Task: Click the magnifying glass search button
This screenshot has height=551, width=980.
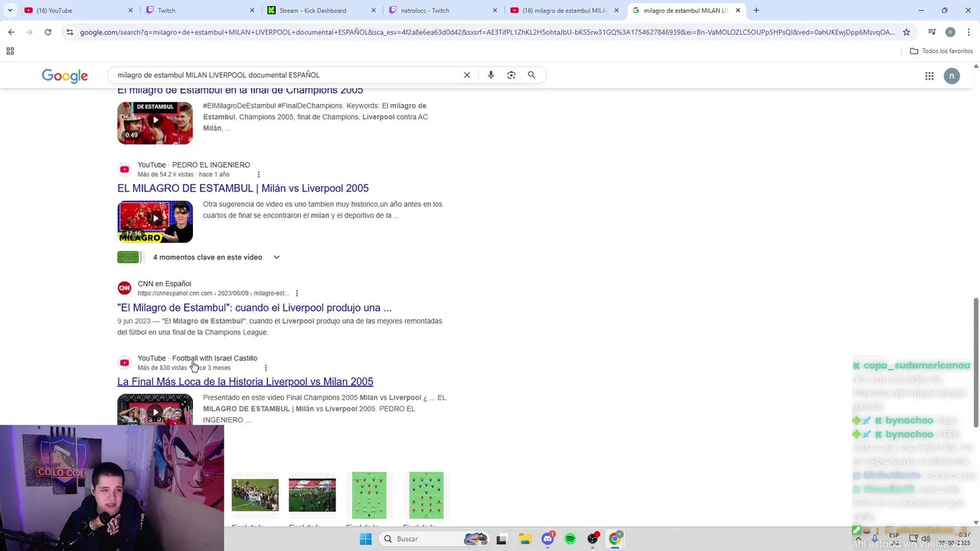Action: pyautogui.click(x=531, y=75)
